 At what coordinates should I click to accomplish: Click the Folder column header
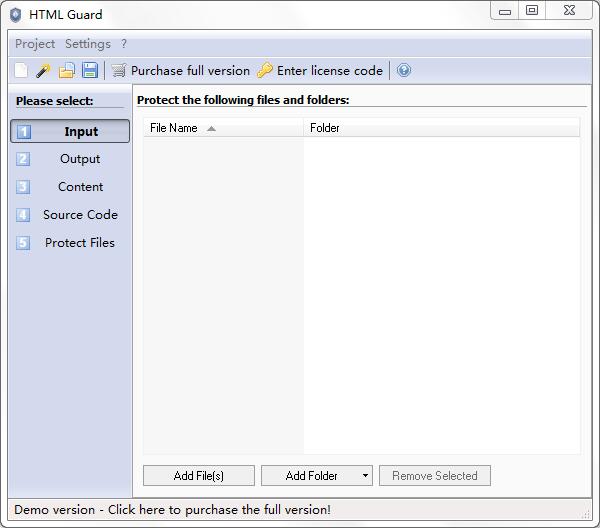(x=442, y=128)
